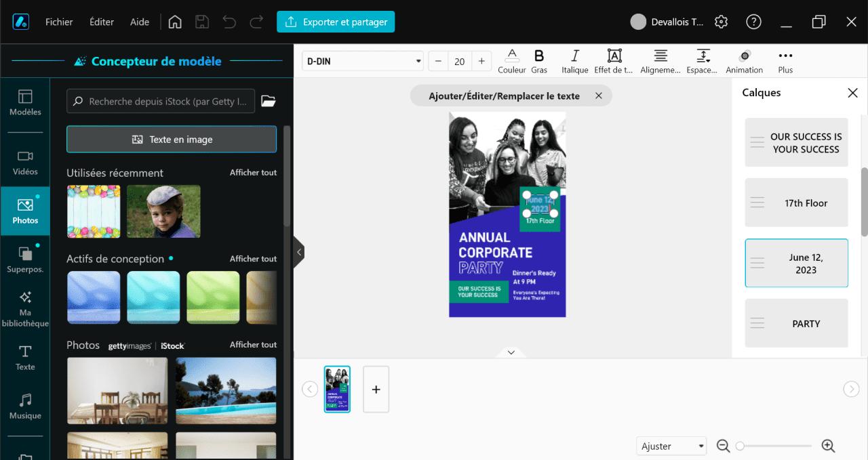The image size is (868, 460).
Task: Click the Save disk icon
Action: (x=202, y=22)
